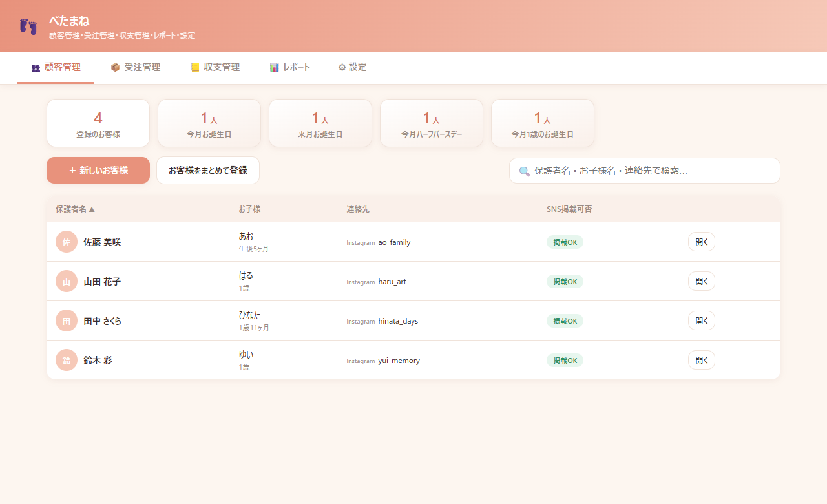Open the 設定 tab
Image resolution: width=827 pixels, height=504 pixels.
click(x=352, y=67)
